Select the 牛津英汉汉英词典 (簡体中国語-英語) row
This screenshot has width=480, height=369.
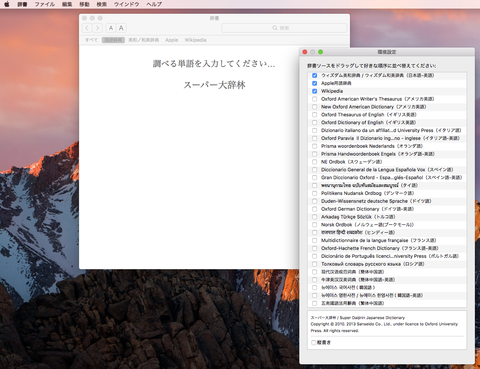click(x=387, y=280)
